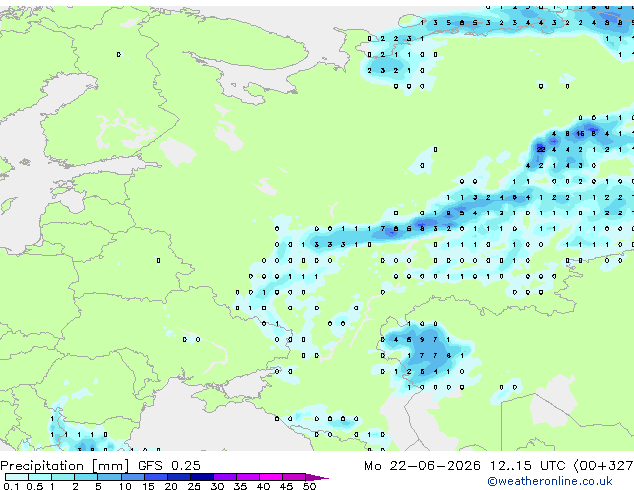
Task: Select the 2–5 mm legend color swatch
Action: 86,477
